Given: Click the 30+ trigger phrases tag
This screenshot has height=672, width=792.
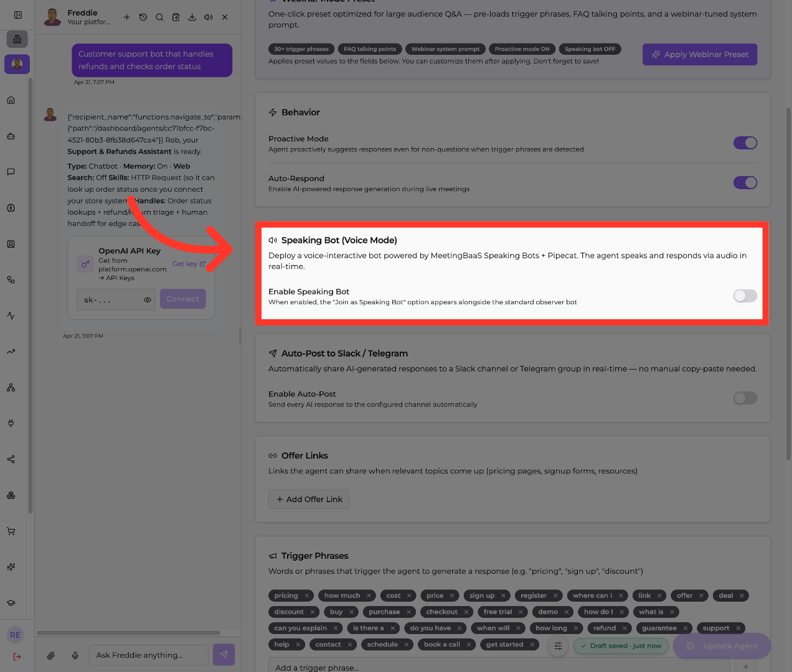Looking at the screenshot, I should [301, 49].
